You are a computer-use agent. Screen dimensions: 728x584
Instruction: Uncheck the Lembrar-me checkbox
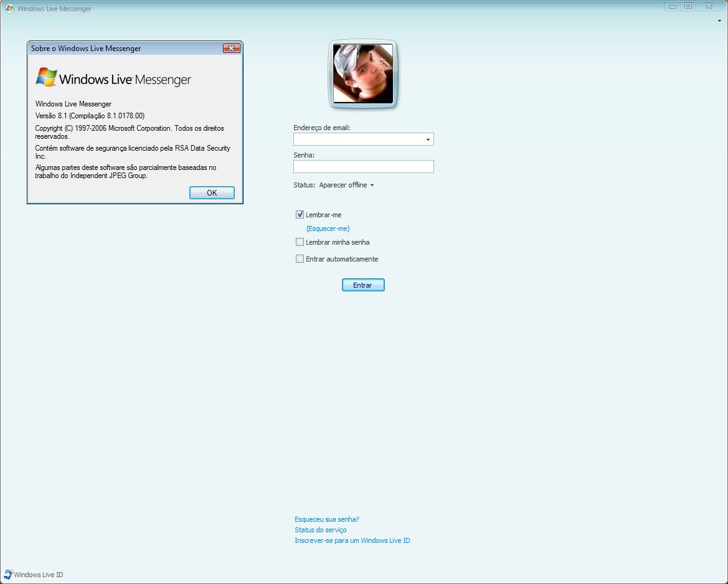point(300,214)
